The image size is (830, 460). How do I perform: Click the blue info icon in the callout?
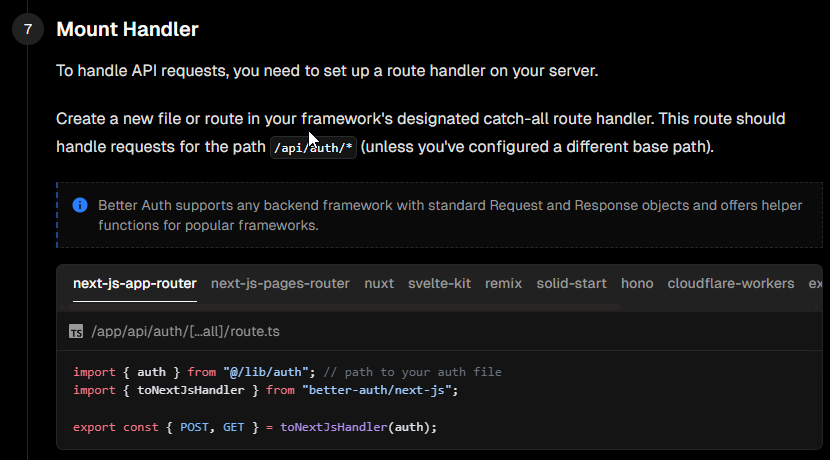pyautogui.click(x=80, y=205)
